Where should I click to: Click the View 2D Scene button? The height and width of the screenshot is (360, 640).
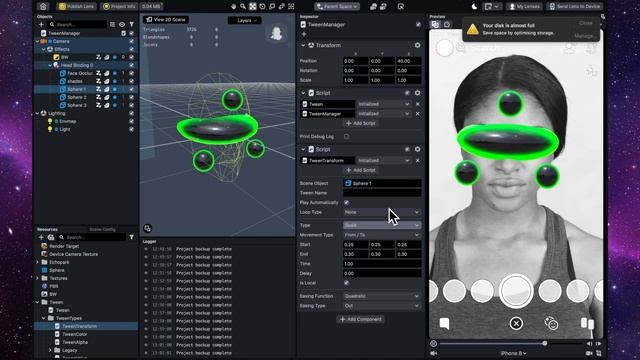tap(166, 20)
